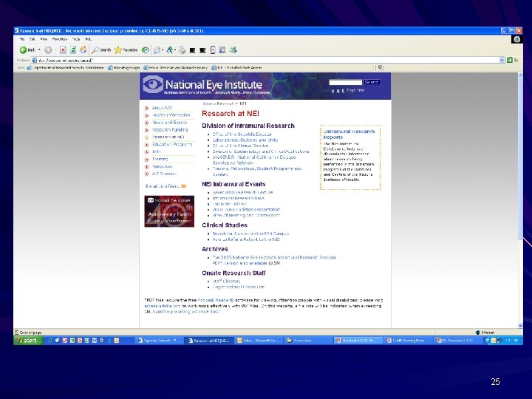
Task: Click the Research book icon in toolbar
Action: (222, 50)
